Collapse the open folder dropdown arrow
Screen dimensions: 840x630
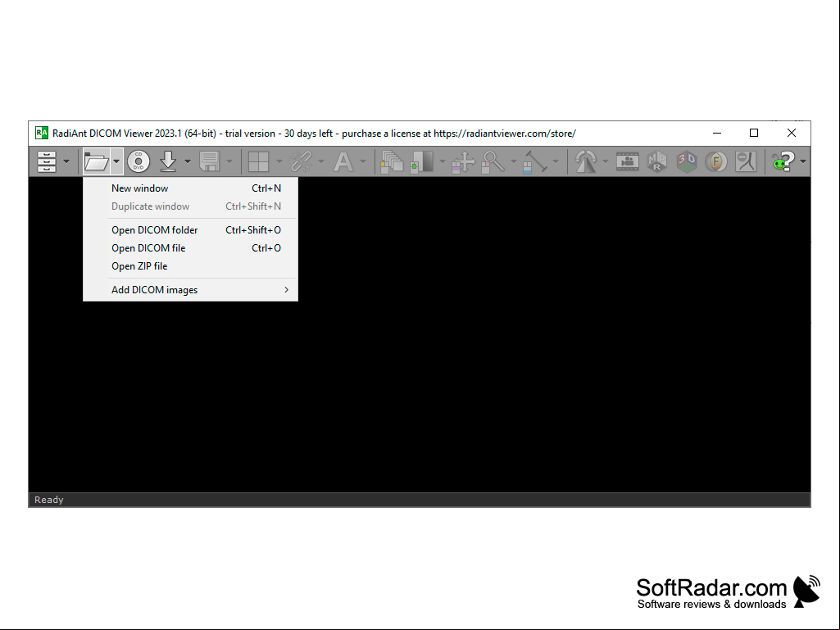pyautogui.click(x=116, y=161)
